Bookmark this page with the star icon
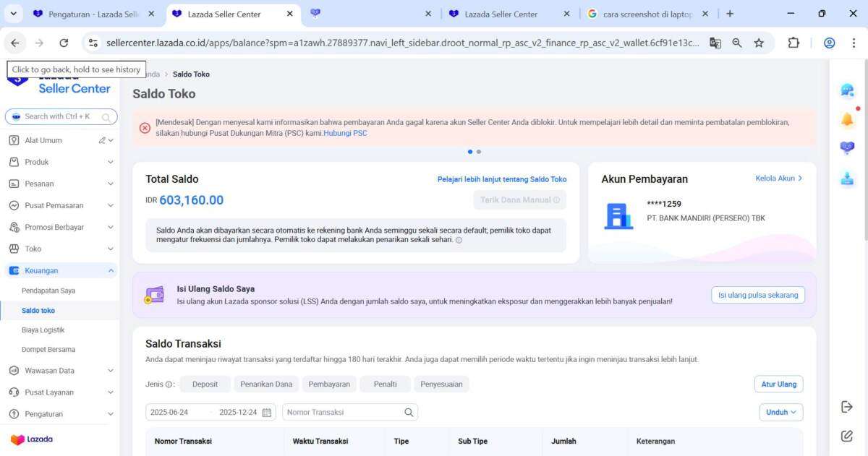This screenshot has width=868, height=456. tap(759, 43)
